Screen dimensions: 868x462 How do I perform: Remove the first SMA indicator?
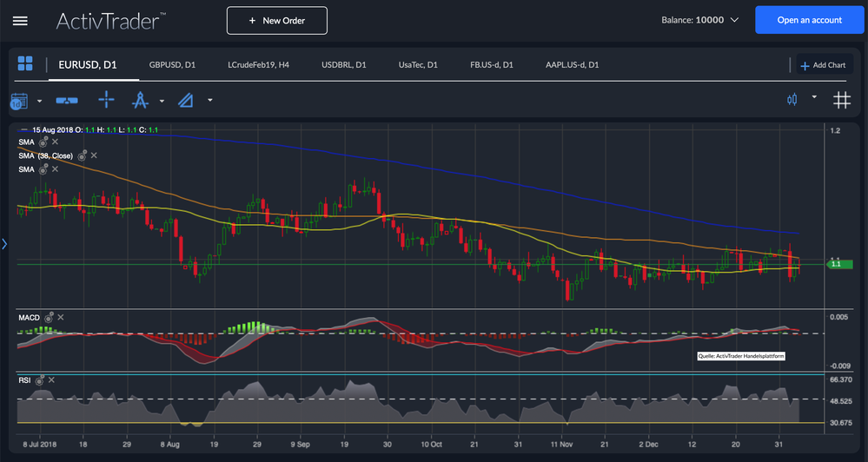click(55, 142)
